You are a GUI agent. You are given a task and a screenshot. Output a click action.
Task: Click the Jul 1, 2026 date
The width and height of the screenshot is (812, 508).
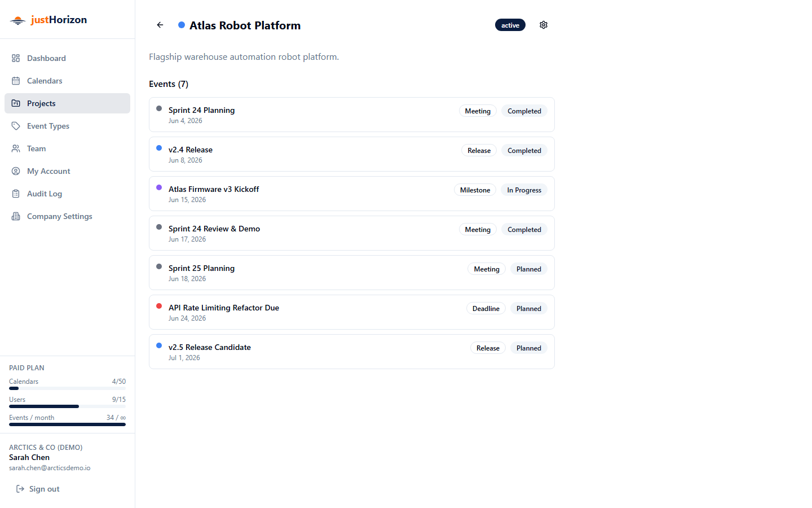tap(184, 358)
